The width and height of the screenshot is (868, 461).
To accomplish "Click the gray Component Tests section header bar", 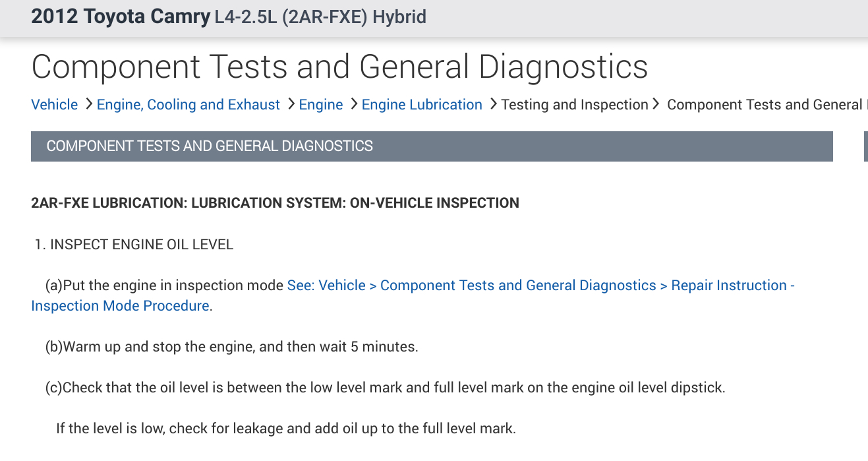I will (x=432, y=146).
